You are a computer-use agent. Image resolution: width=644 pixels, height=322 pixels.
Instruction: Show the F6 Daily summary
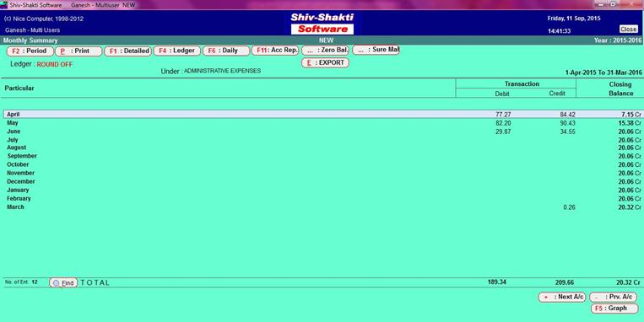226,51
